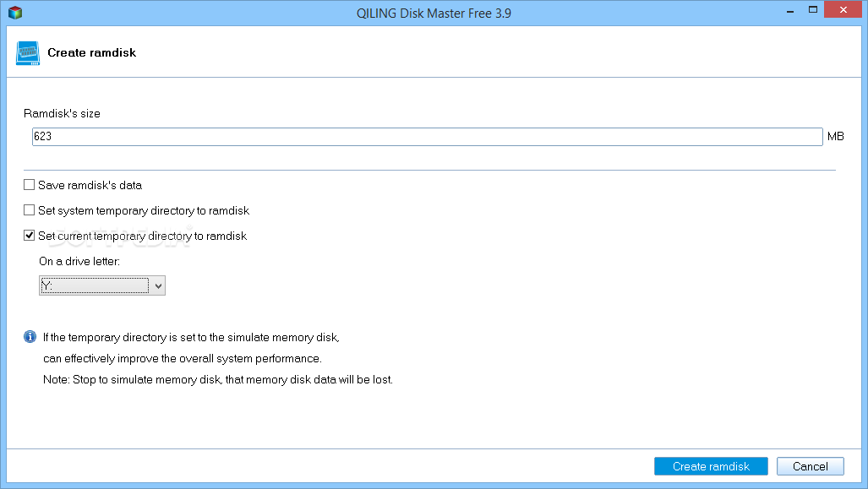Click the note "Stop to simulate memory disk" line
Image resolution: width=868 pixels, height=489 pixels.
(218, 379)
